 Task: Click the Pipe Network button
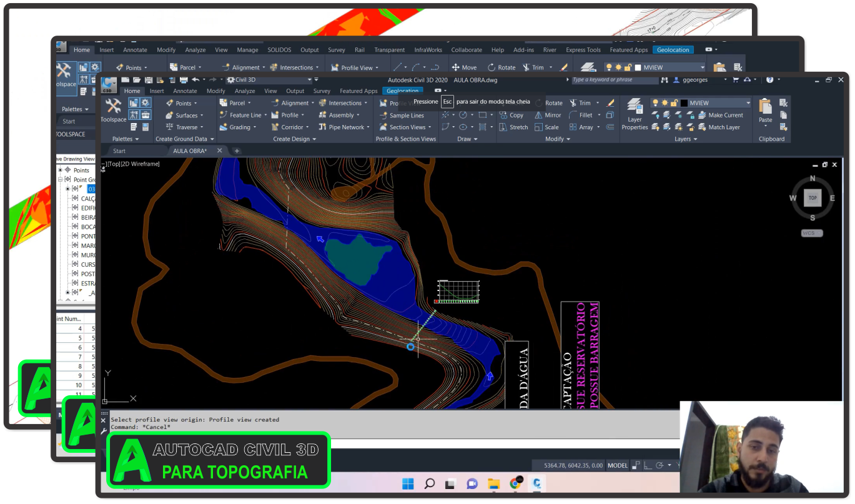(x=347, y=127)
